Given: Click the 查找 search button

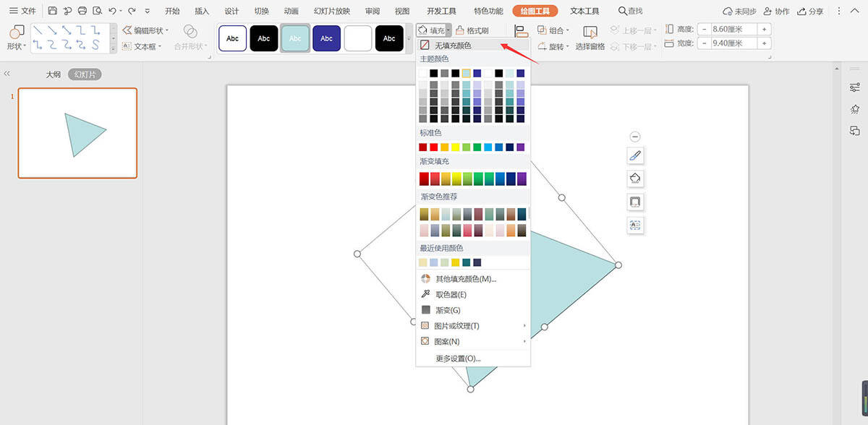Looking at the screenshot, I should pyautogui.click(x=631, y=11).
